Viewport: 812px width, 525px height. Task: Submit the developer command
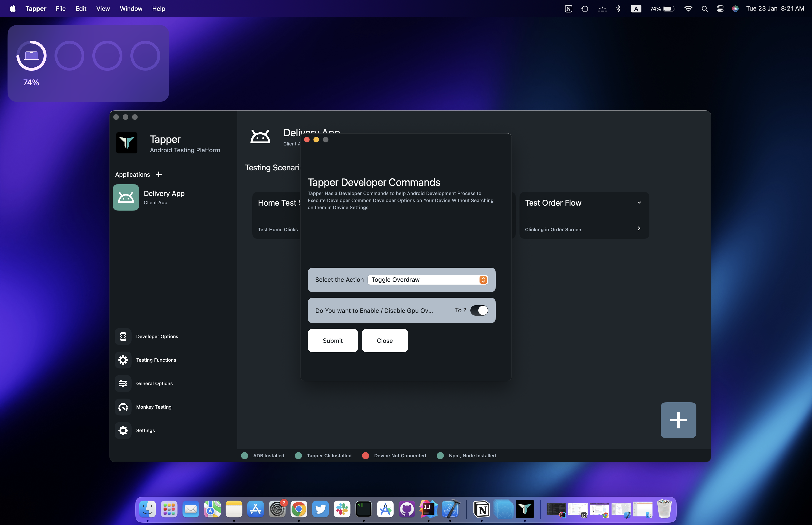coord(332,341)
